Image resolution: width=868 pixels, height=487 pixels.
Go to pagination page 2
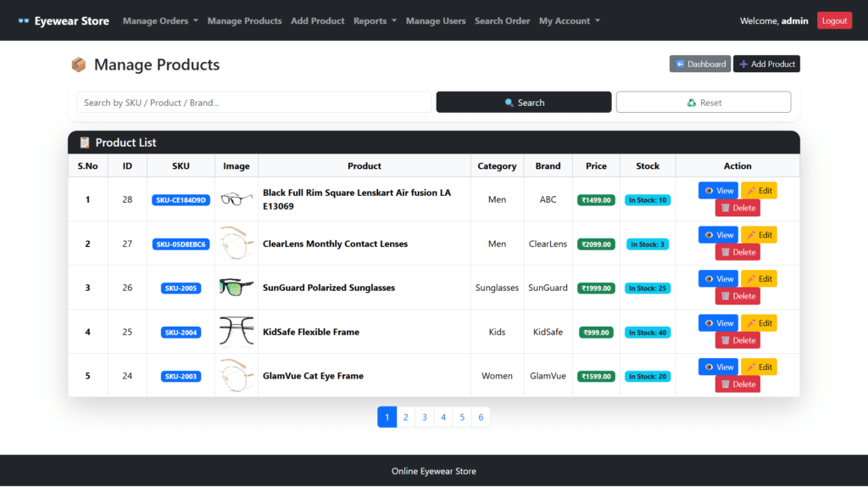coord(406,417)
